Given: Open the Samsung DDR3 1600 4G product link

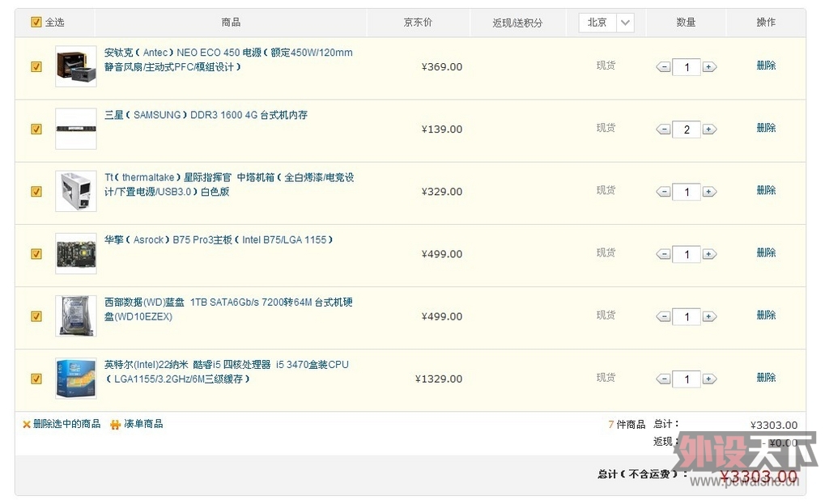Looking at the screenshot, I should pos(206,115).
